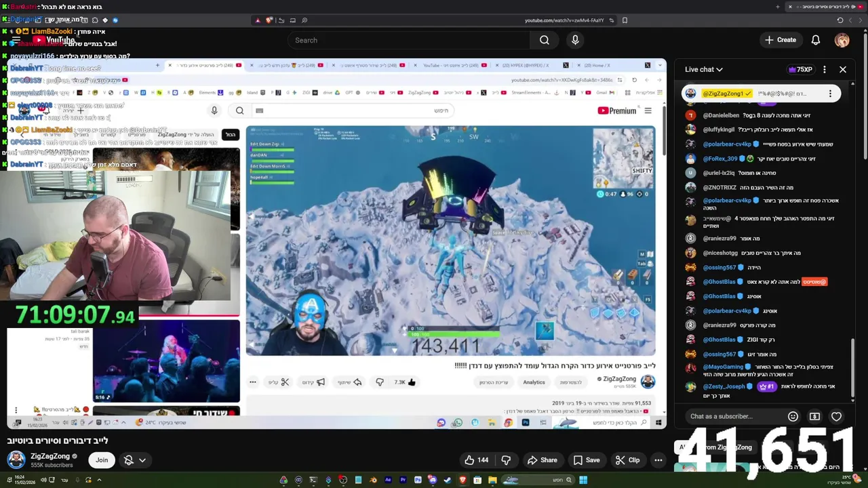
Task: Open options on pinned ZigZagZong message
Action: tap(830, 94)
